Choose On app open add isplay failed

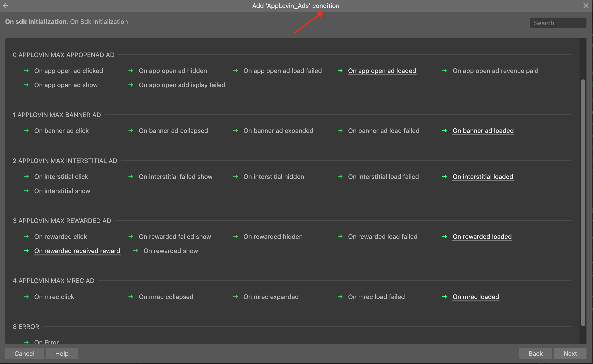[182, 85]
